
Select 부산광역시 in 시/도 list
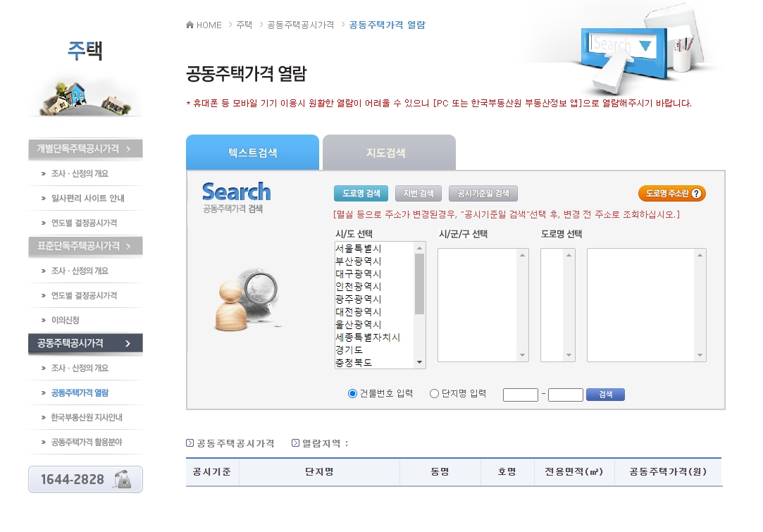pos(373,261)
